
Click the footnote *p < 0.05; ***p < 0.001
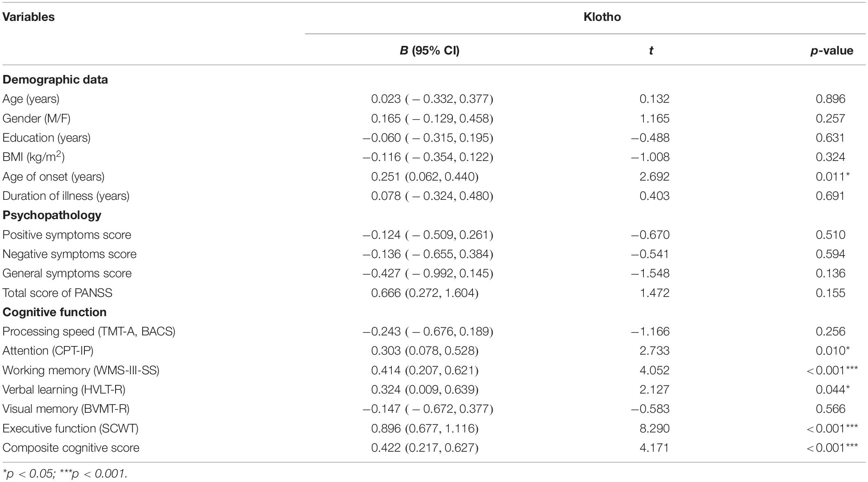tap(65, 473)
